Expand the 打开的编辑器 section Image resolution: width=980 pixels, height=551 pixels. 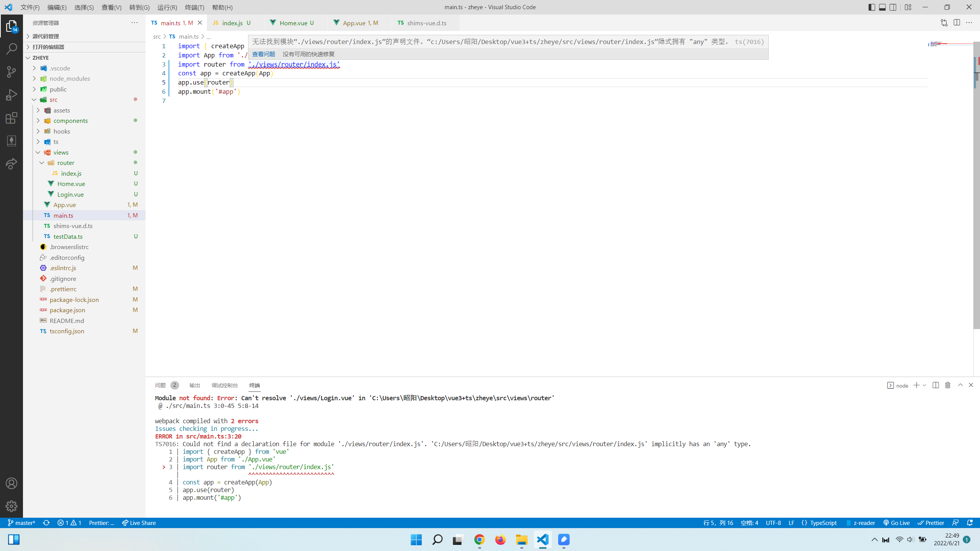(84, 47)
